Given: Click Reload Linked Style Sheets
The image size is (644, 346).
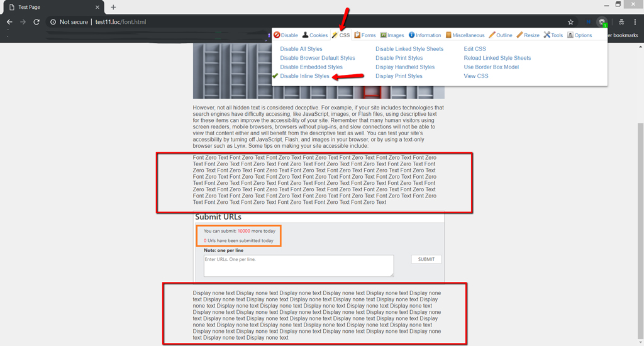Looking at the screenshot, I should 497,58.
